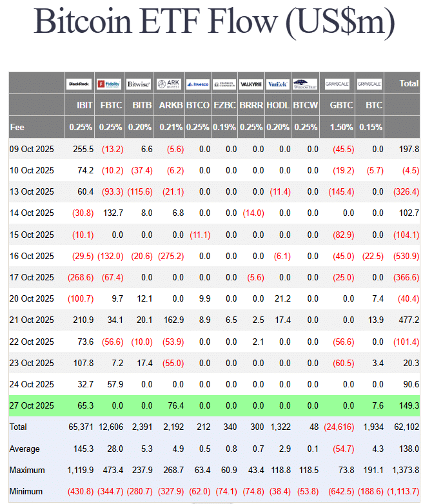Click the Total column header
Image resolution: width=423 pixels, height=504 pixels.
coord(409,83)
